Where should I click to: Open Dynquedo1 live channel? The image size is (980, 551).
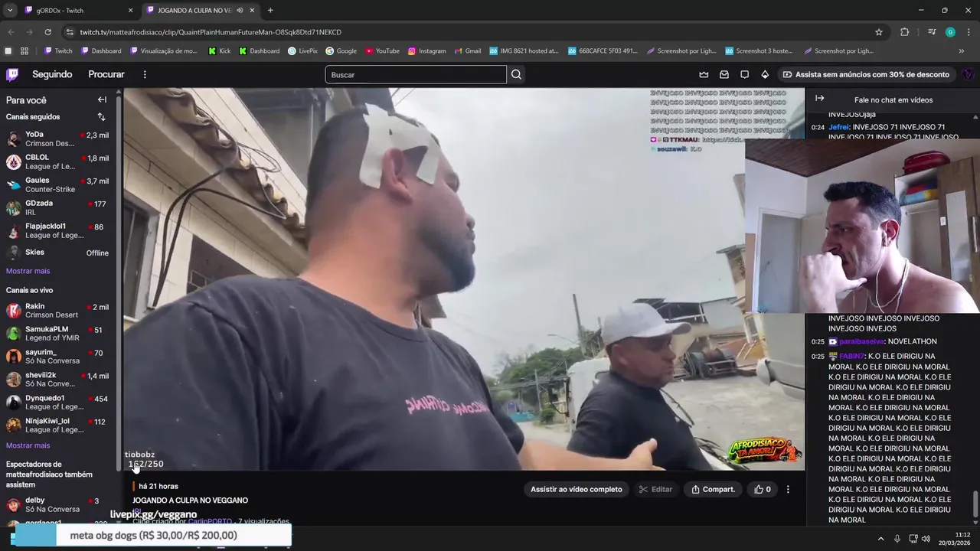pyautogui.click(x=58, y=403)
